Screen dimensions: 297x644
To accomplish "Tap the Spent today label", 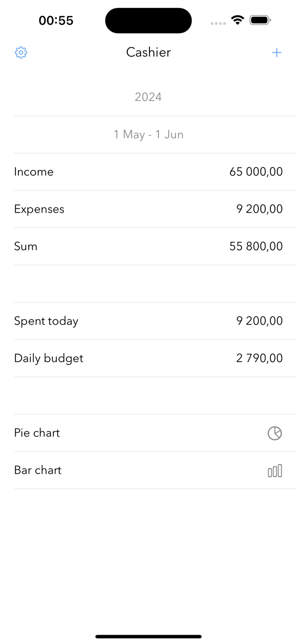I will coord(46,321).
